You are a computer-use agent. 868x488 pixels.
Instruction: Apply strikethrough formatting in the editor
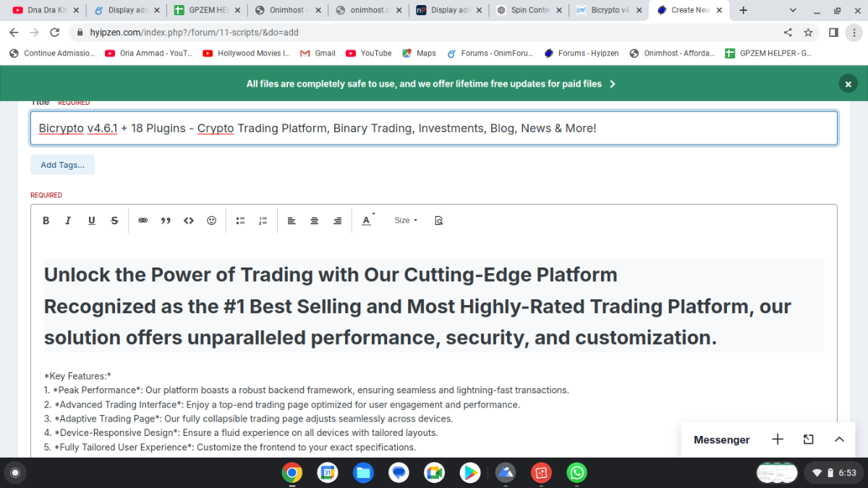(114, 221)
